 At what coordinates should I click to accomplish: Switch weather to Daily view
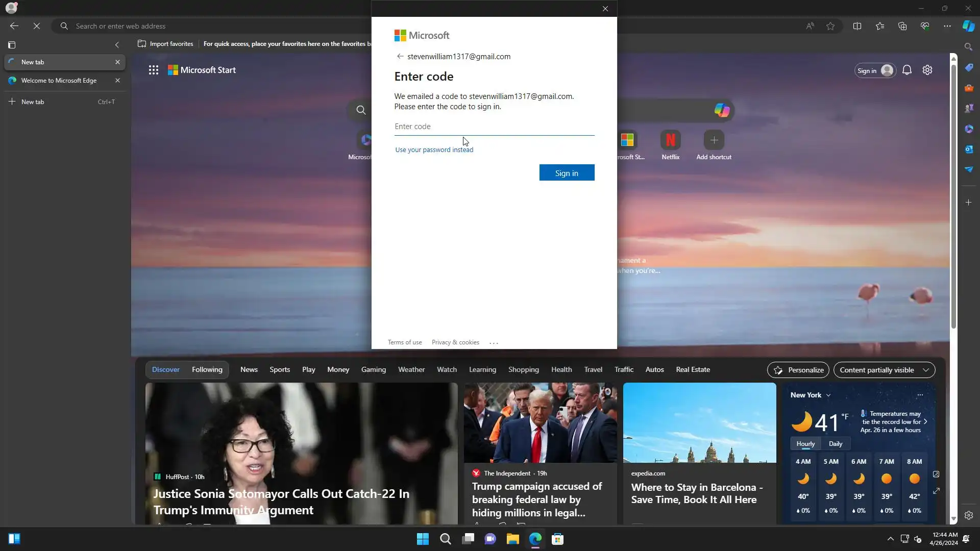[x=835, y=444]
